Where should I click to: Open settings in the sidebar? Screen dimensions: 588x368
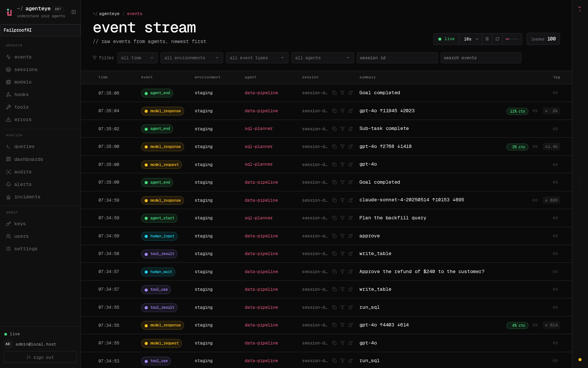[40, 249]
